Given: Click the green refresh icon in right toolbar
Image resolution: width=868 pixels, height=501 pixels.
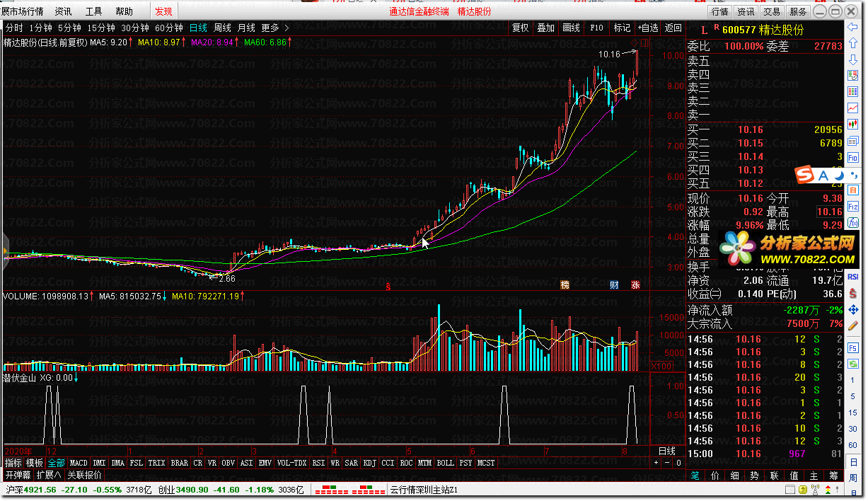Looking at the screenshot, I should [x=853, y=363].
